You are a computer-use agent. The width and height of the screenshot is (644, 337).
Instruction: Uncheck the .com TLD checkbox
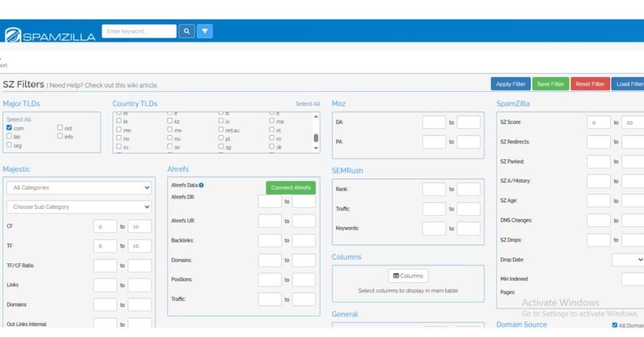point(9,128)
